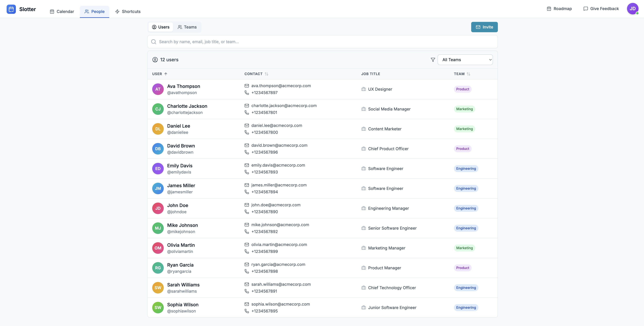Screen dimensions: 644x326
Task: Toggle sort on the TEAM column
Action: [462, 74]
